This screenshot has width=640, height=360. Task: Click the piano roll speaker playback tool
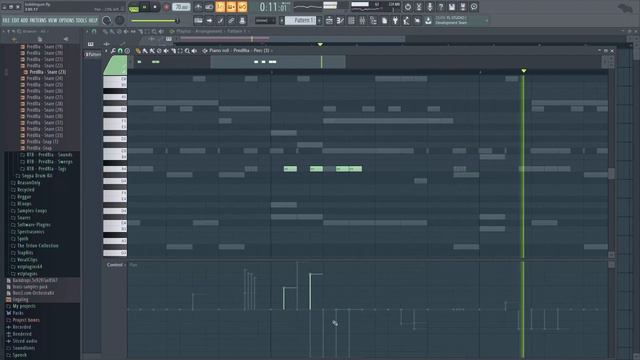pos(194,51)
